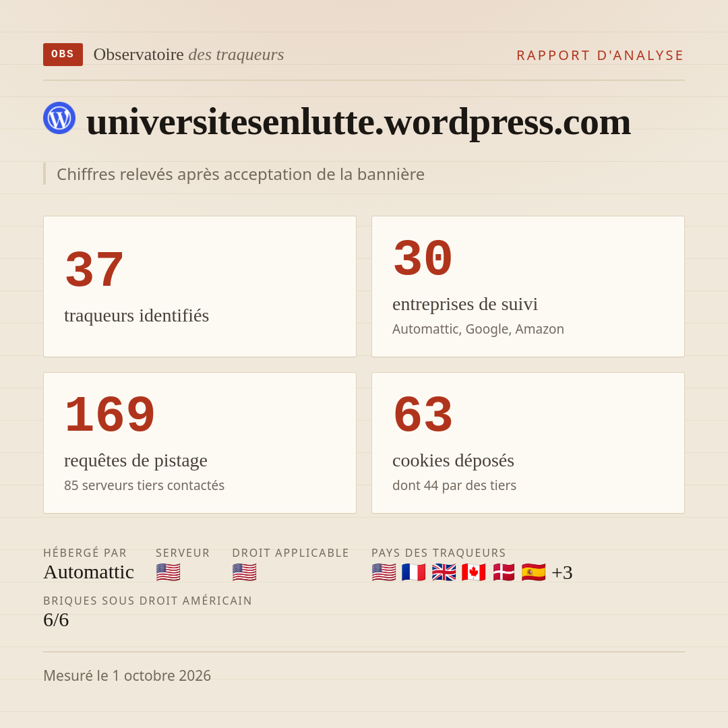Image resolution: width=728 pixels, height=728 pixels.
Task: Click the 63 cookies number
Action: click(423, 415)
